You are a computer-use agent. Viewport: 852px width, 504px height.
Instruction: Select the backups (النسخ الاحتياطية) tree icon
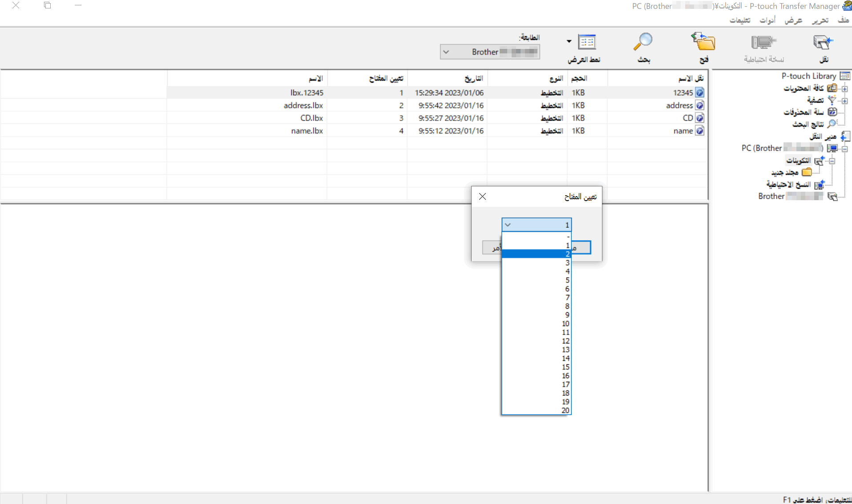(819, 184)
